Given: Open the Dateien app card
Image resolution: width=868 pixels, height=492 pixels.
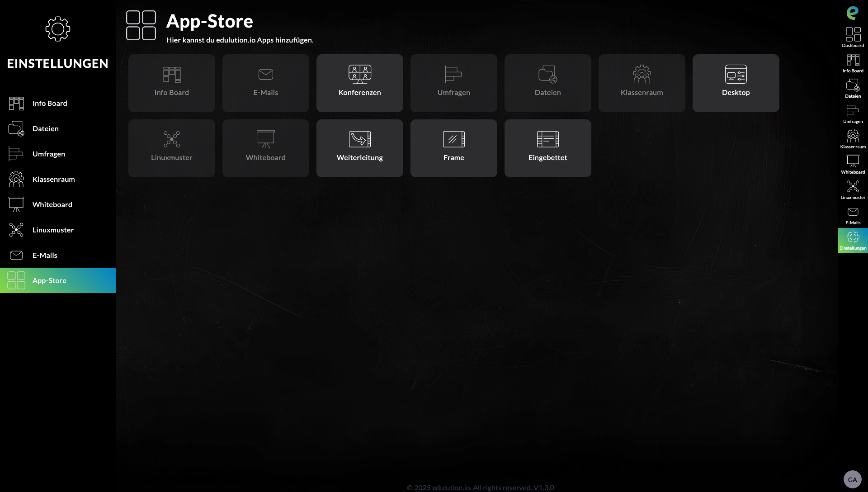Looking at the screenshot, I should 548,83.
